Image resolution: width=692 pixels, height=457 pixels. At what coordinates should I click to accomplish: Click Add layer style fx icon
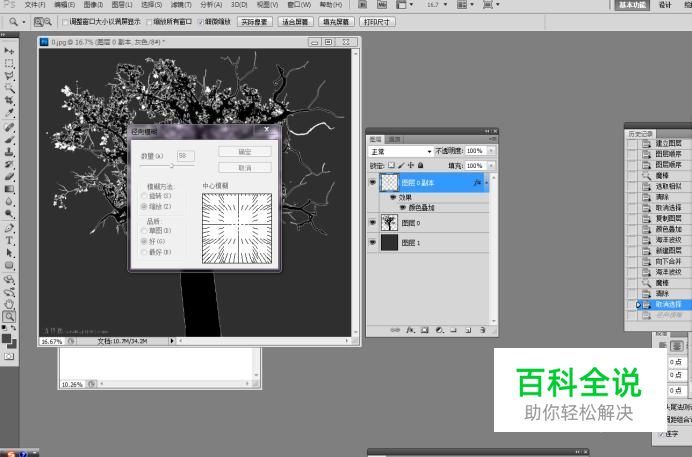pyautogui.click(x=410, y=330)
